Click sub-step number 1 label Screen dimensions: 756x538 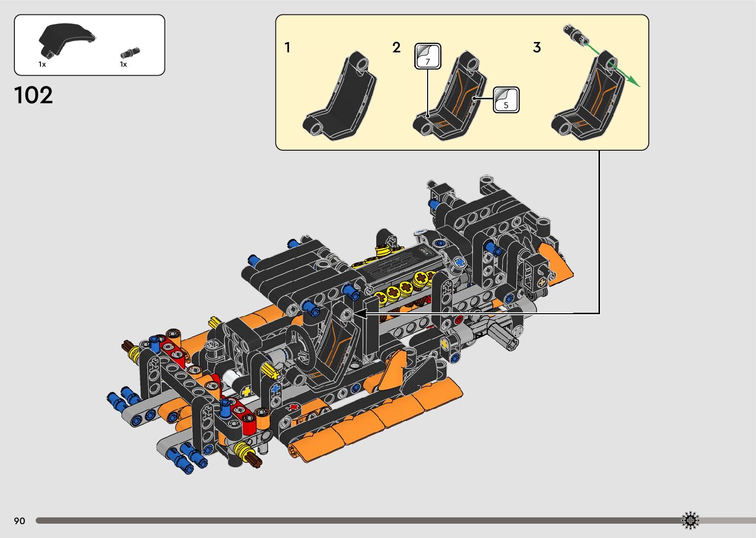pyautogui.click(x=287, y=48)
